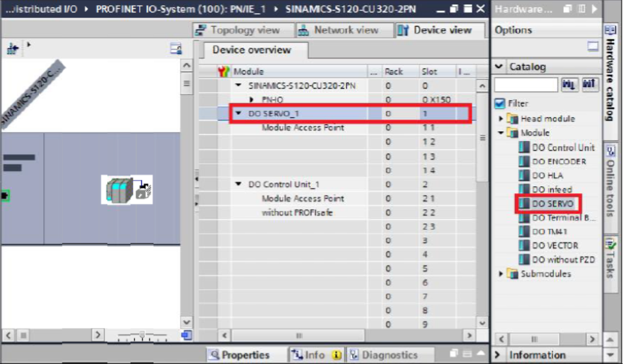Collapse the DO Control Unit_1 row
Image resolution: width=623 pixels, height=364 pixels.
pyautogui.click(x=238, y=184)
